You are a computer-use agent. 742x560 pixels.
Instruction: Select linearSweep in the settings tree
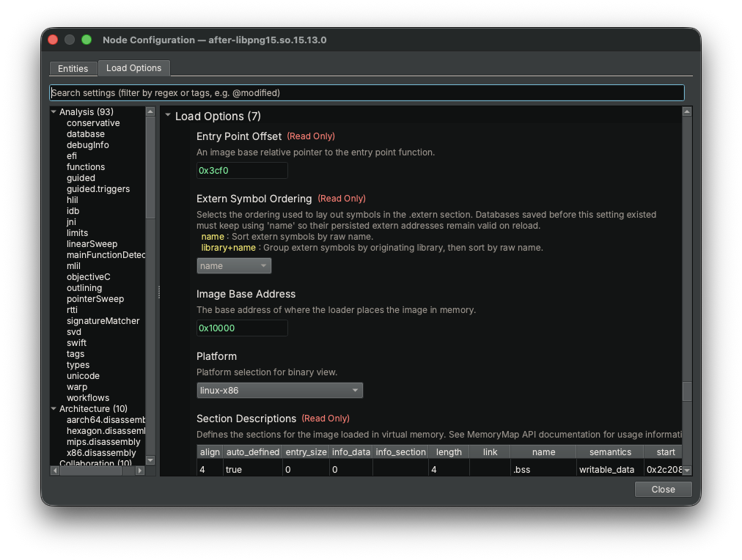pyautogui.click(x=92, y=243)
